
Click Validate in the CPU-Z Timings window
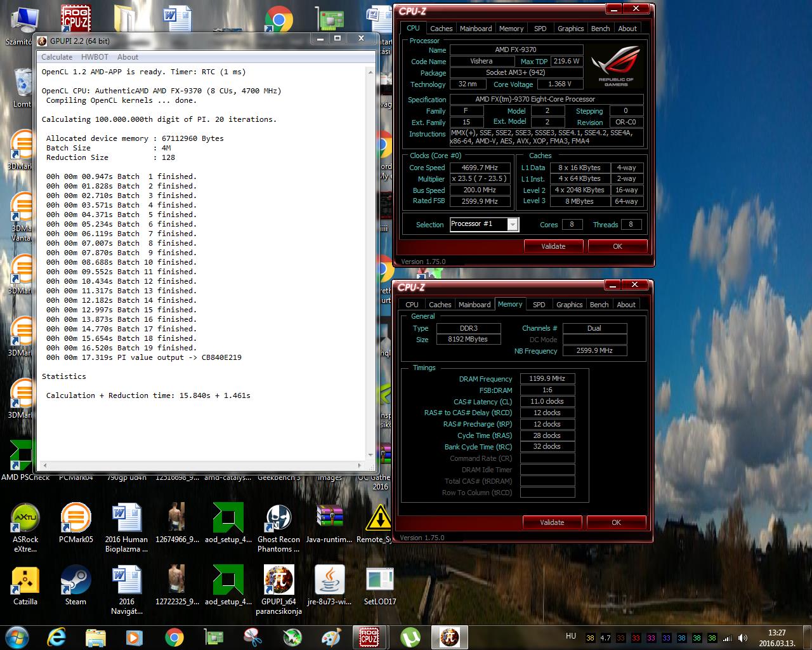point(552,522)
